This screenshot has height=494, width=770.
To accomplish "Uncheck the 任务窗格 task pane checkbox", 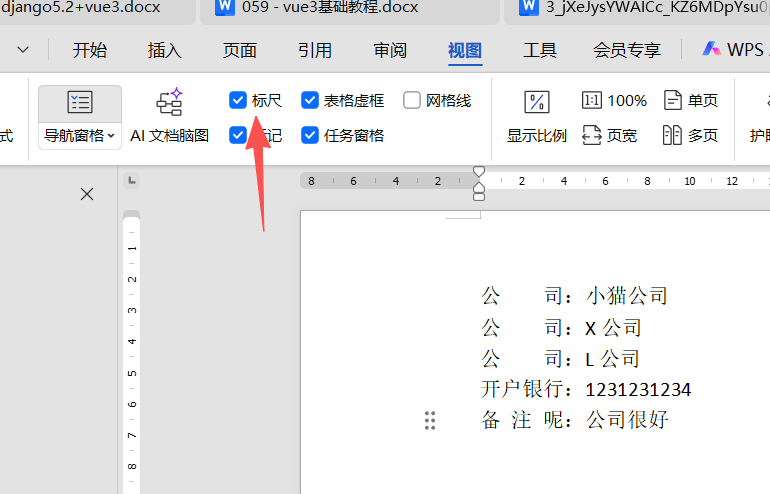I will 310,135.
